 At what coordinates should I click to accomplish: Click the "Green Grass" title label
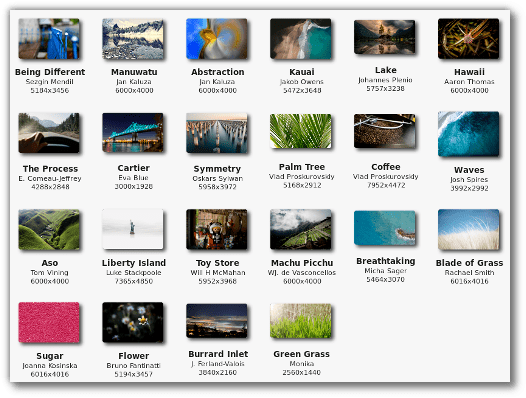[301, 354]
